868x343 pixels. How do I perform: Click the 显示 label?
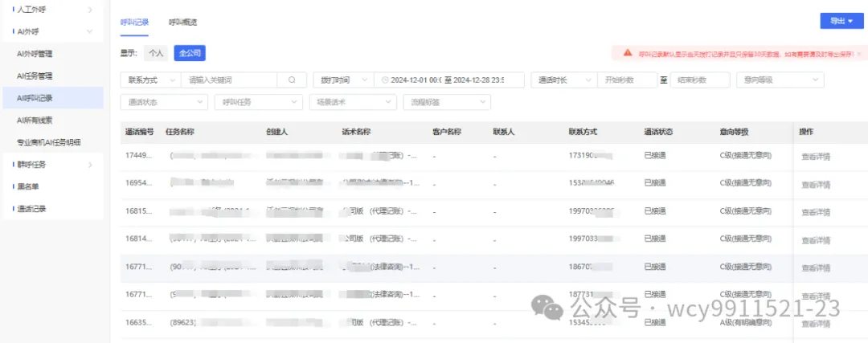pos(129,53)
